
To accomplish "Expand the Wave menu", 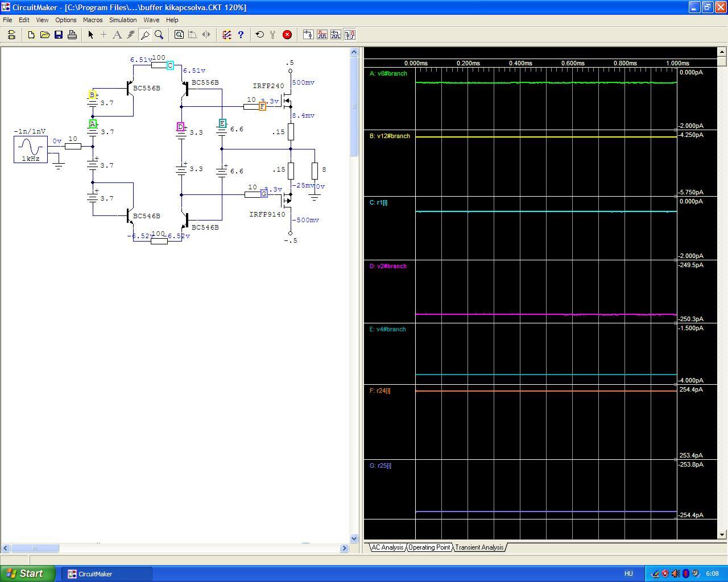I will point(151,20).
